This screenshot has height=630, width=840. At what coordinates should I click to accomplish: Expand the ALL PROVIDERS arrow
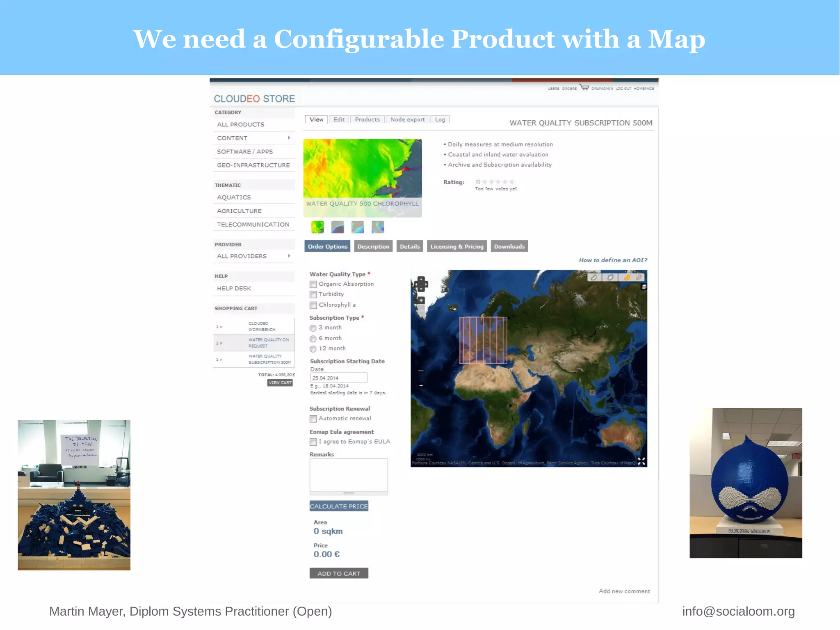[x=289, y=256]
